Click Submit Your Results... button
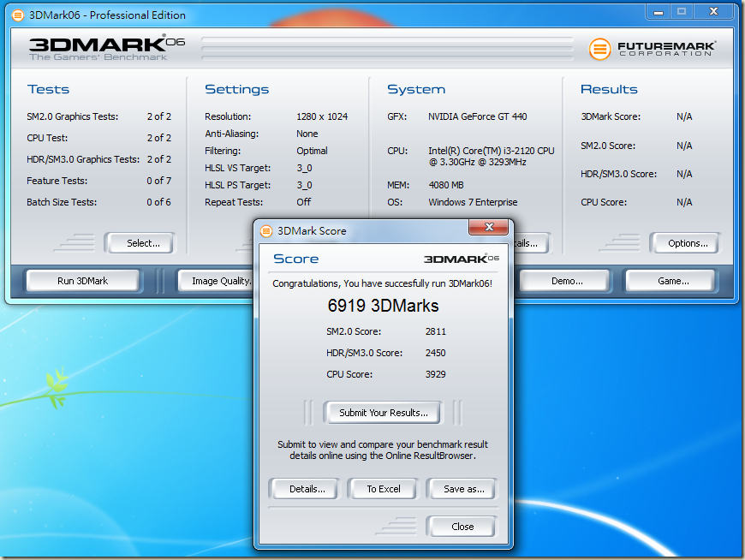 (x=384, y=413)
